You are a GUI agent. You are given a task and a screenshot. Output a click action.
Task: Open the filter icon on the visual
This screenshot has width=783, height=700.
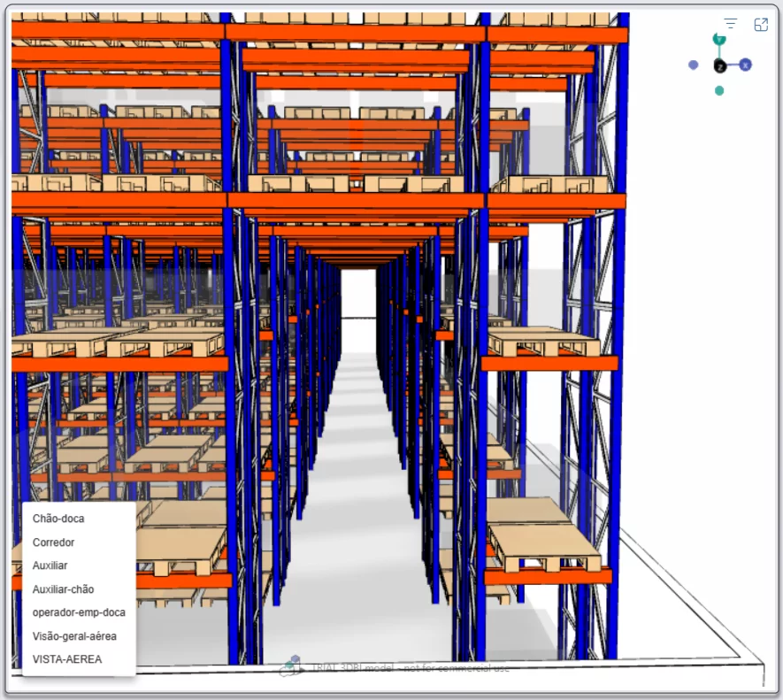(731, 24)
